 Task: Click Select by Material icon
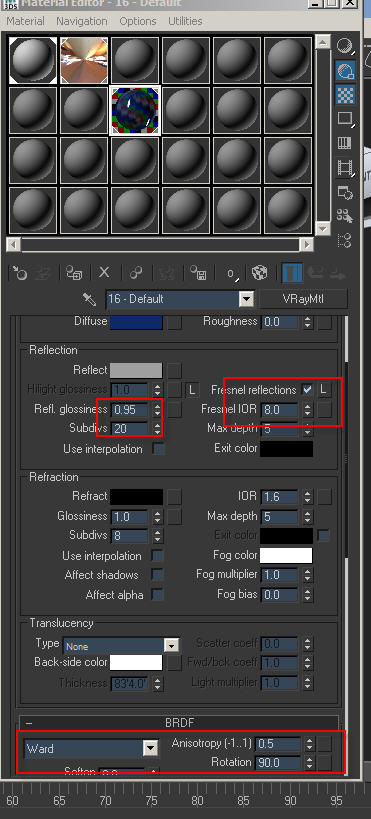[x=345, y=216]
